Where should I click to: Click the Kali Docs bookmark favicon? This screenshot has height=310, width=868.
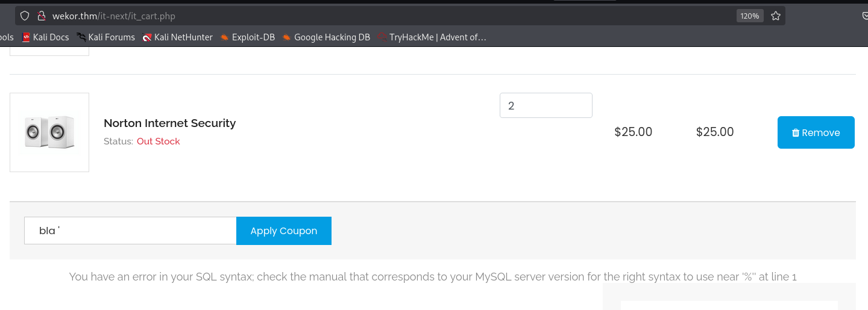click(26, 37)
